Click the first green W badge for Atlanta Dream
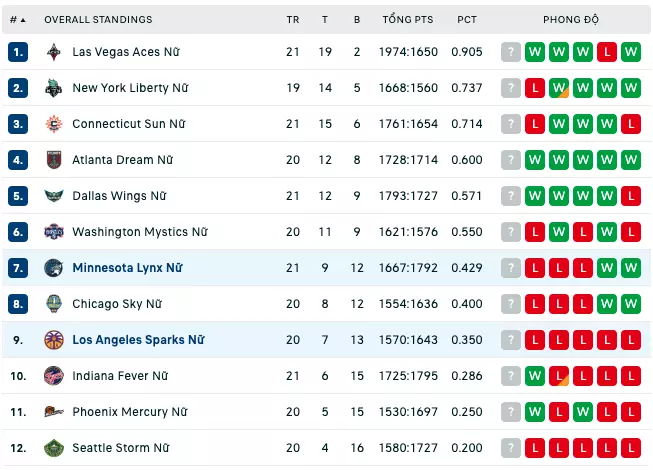This screenshot has width=653, height=470. click(x=535, y=160)
